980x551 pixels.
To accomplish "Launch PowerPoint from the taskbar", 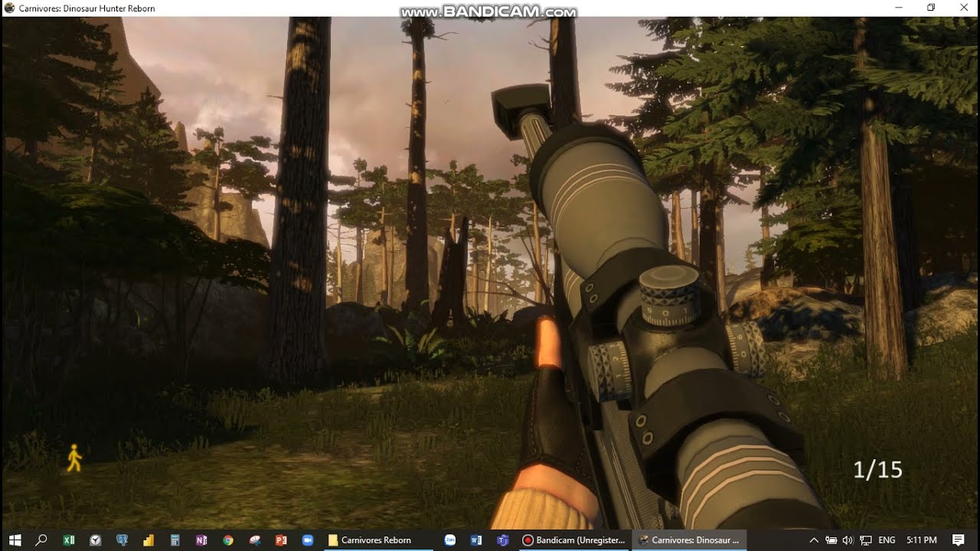I will point(281,540).
